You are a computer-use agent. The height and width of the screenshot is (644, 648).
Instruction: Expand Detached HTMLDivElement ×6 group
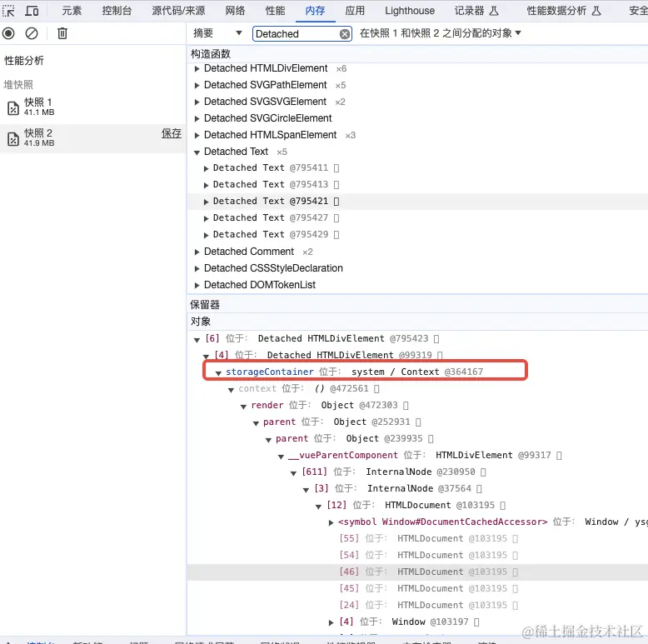click(197, 68)
